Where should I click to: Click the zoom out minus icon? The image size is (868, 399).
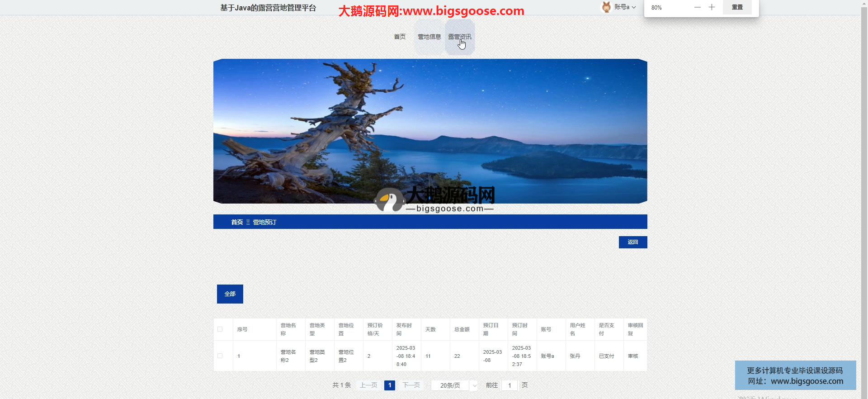697,7
